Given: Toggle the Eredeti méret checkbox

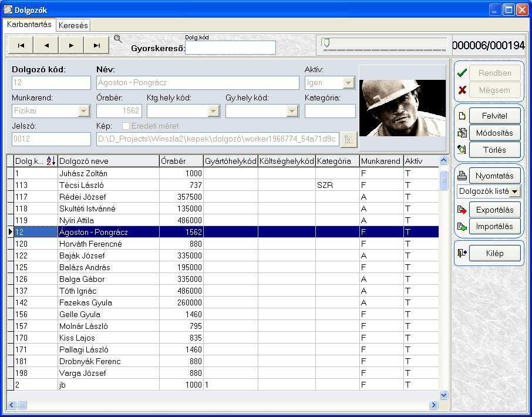Looking at the screenshot, I should pos(126,126).
